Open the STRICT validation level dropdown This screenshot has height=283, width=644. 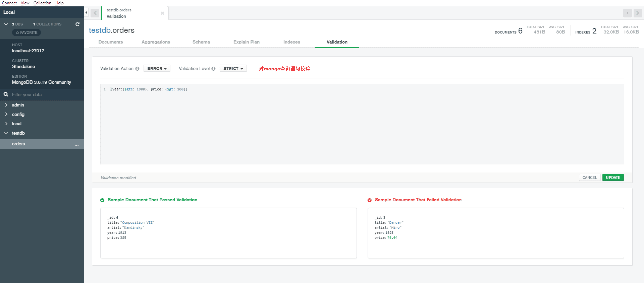233,69
